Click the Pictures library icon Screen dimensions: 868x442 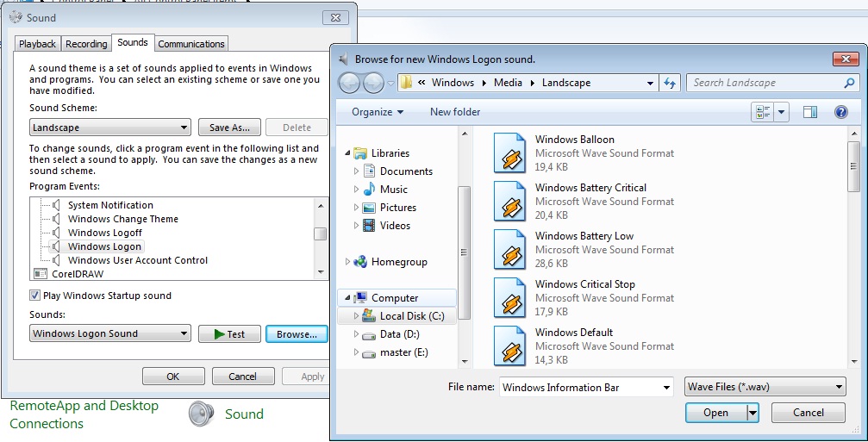point(369,208)
